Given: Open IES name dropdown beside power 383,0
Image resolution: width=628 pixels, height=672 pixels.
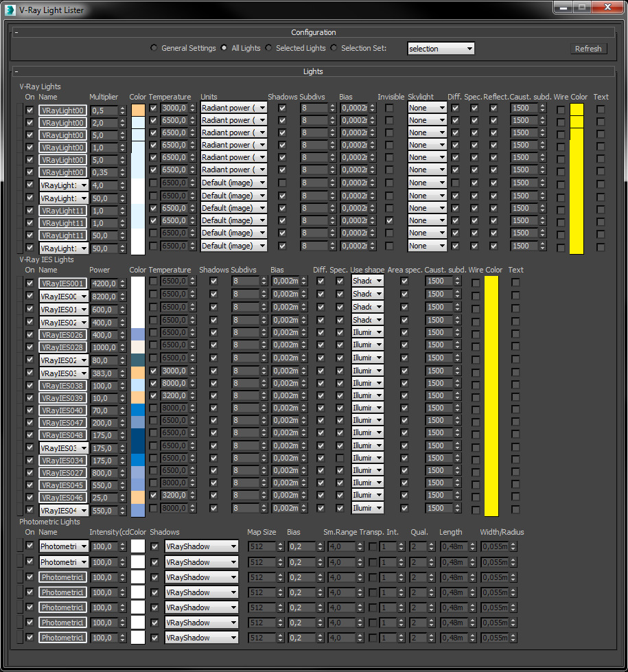Looking at the screenshot, I should coord(63,373).
